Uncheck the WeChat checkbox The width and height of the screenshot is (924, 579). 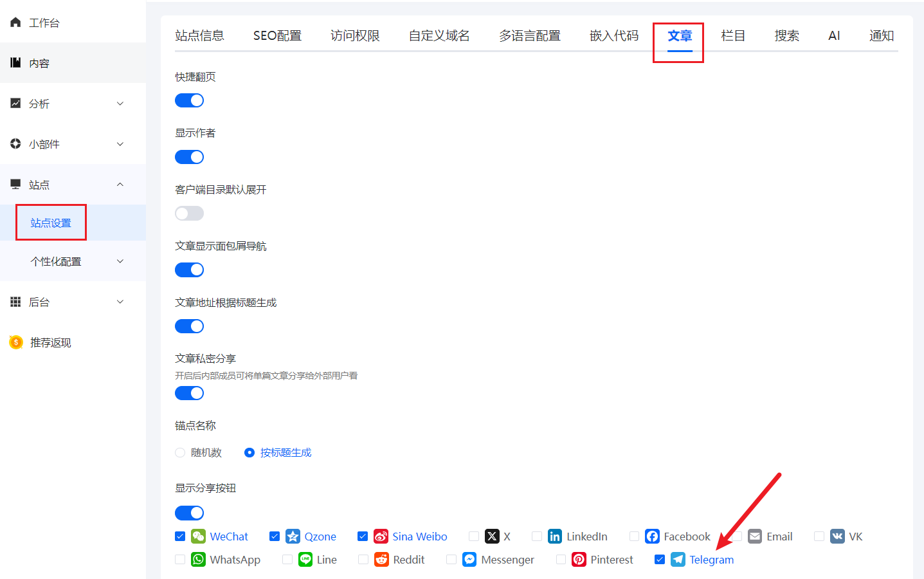click(180, 536)
